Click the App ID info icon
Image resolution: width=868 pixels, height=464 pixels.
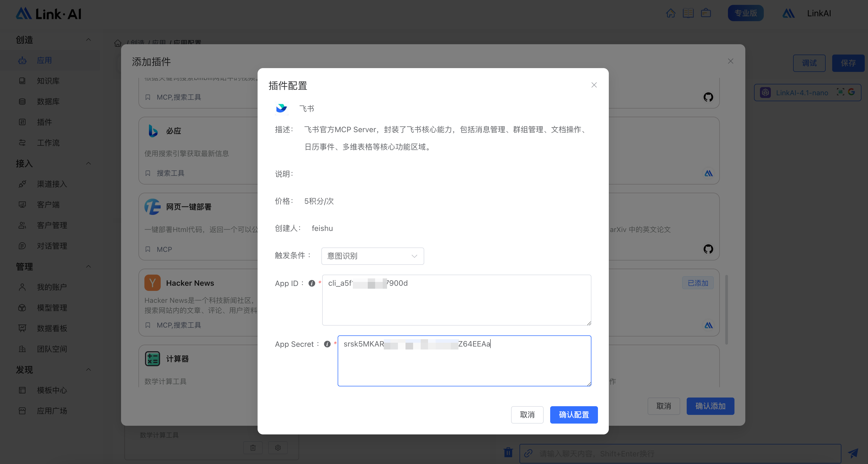click(x=312, y=283)
